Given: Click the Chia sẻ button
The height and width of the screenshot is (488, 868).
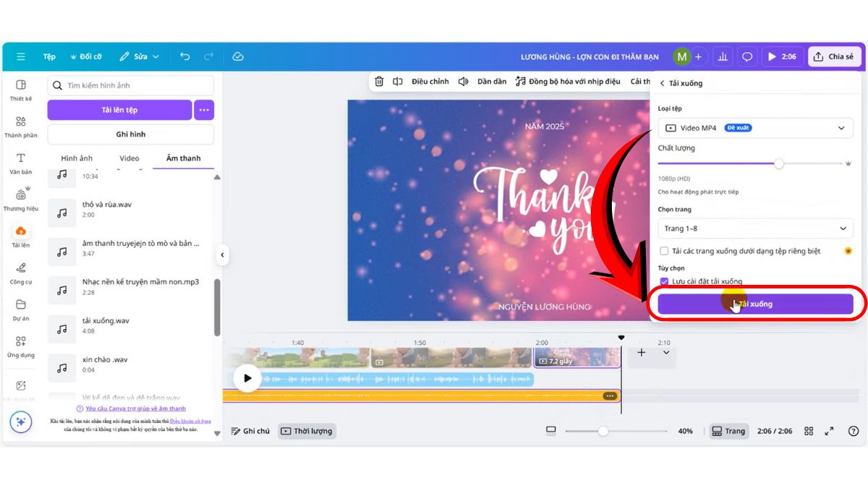Looking at the screenshot, I should click(834, 56).
